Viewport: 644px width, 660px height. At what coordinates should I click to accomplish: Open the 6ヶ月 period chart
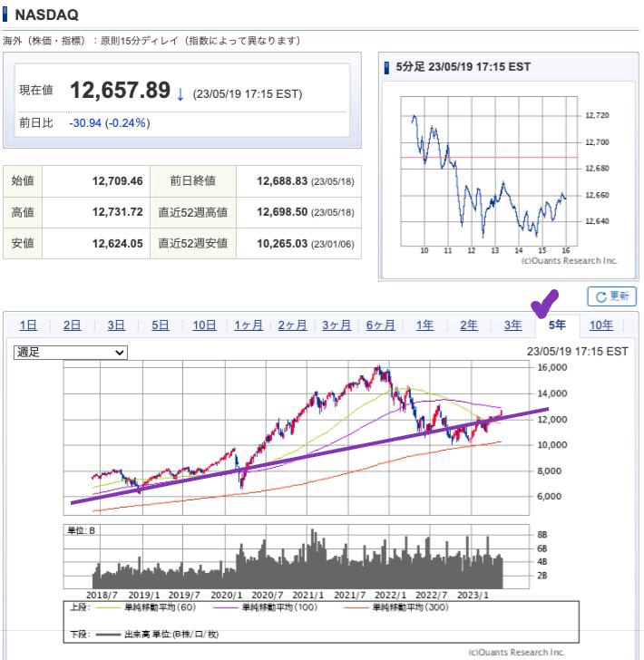(x=380, y=325)
